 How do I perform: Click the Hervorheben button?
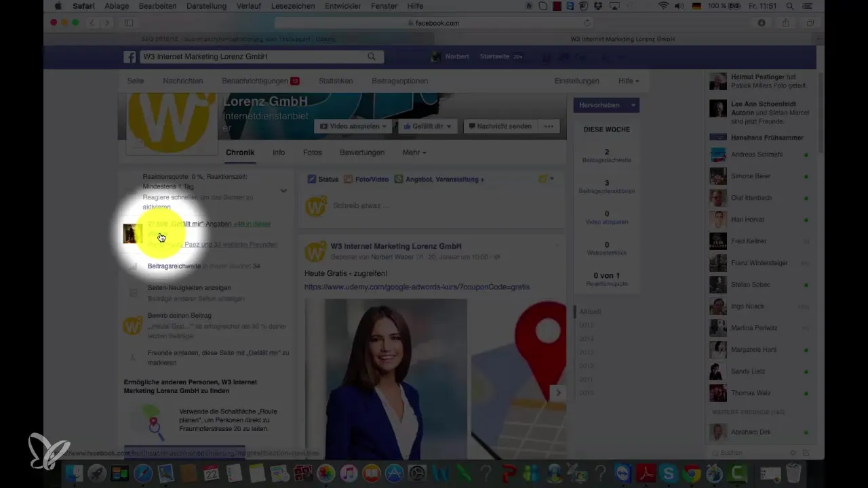point(599,105)
